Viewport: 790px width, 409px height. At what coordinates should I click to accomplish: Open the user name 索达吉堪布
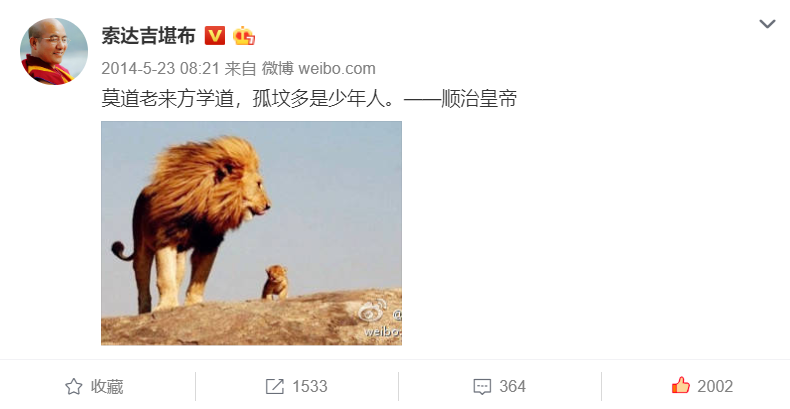(x=148, y=36)
